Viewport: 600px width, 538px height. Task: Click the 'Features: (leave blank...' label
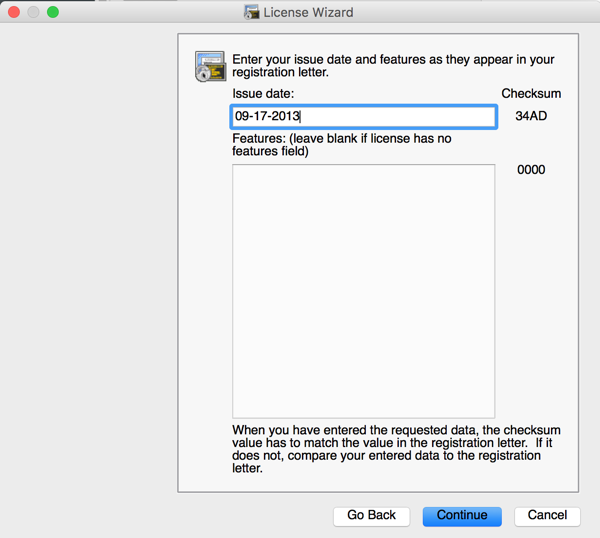coord(342,145)
